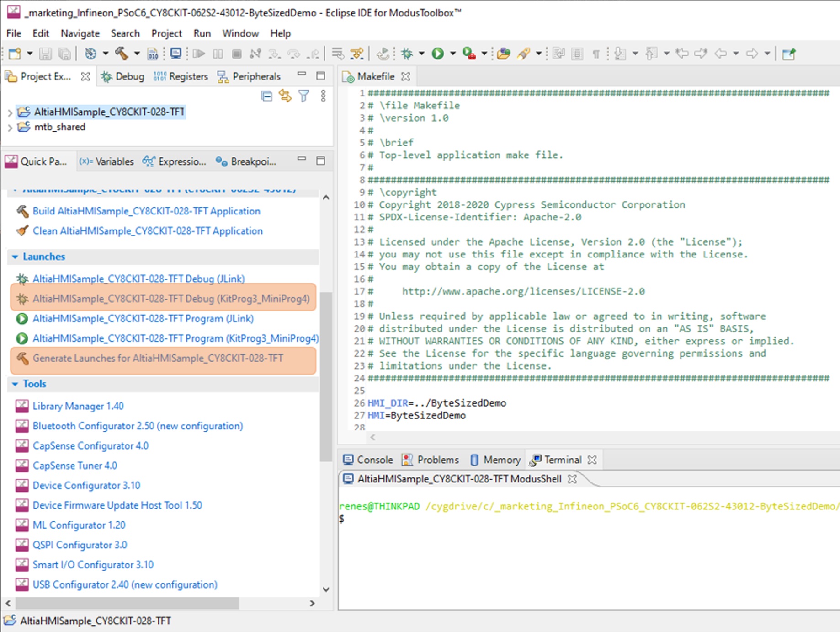The width and height of the screenshot is (840, 632).
Task: Close the Makefile editor tab
Action: (405, 76)
